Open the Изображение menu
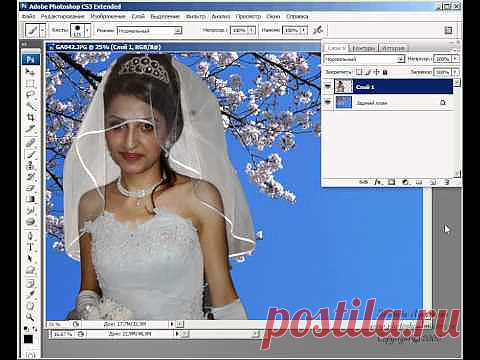 (x=108, y=16)
